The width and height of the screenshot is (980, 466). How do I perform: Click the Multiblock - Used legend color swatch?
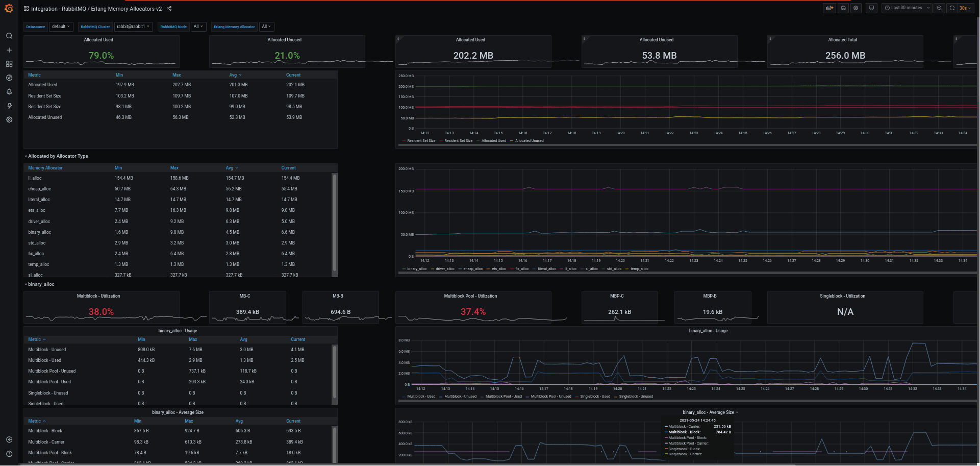404,397
